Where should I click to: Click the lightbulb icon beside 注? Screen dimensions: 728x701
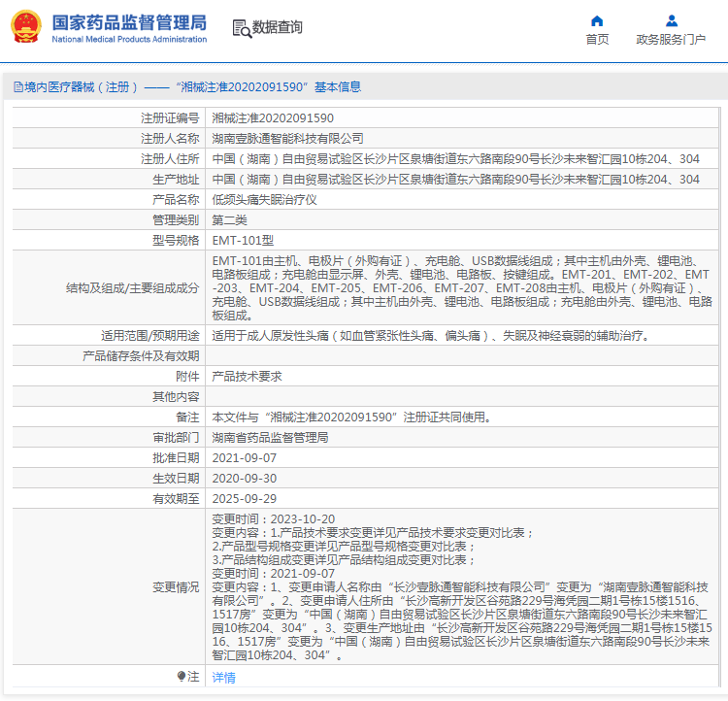point(182,677)
